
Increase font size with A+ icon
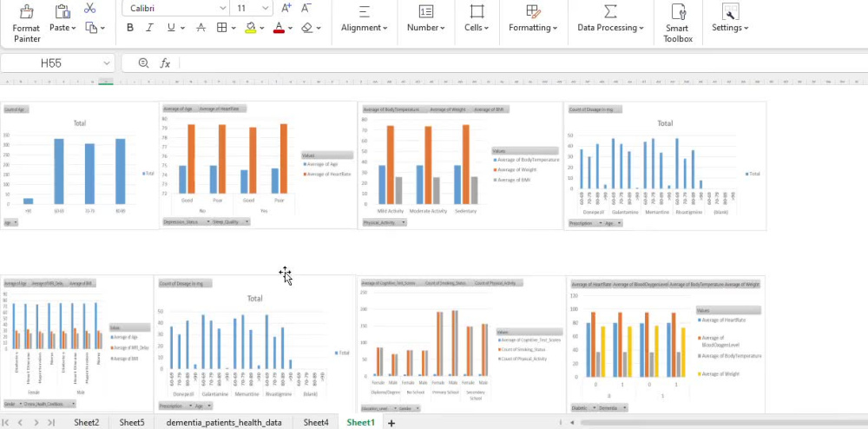click(286, 8)
